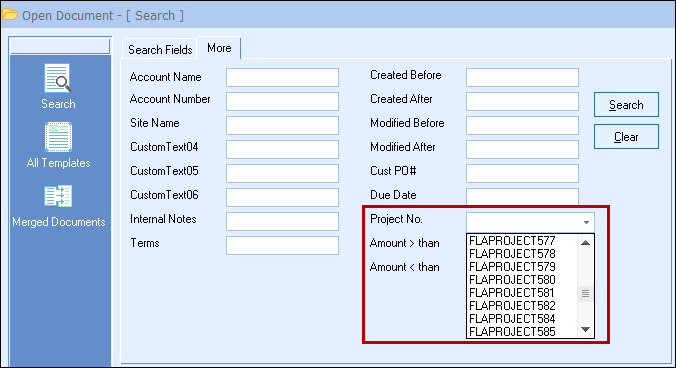676x368 pixels.
Task: Click the list scrollbar up arrow
Action: [585, 243]
